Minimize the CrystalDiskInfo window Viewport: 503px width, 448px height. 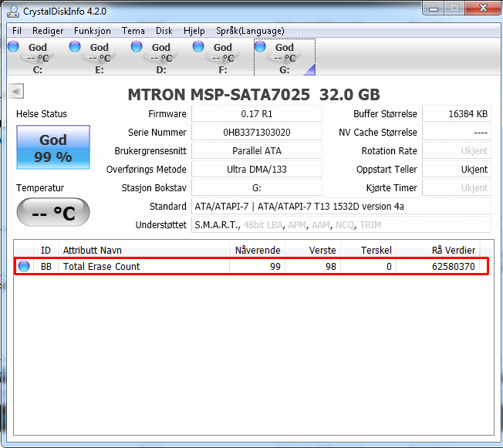[x=434, y=8]
